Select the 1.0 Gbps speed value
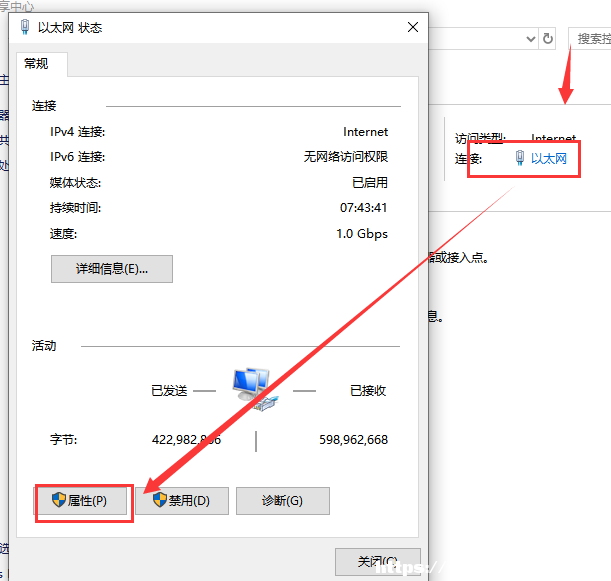Screen dimensions: 611x581 pos(362,234)
